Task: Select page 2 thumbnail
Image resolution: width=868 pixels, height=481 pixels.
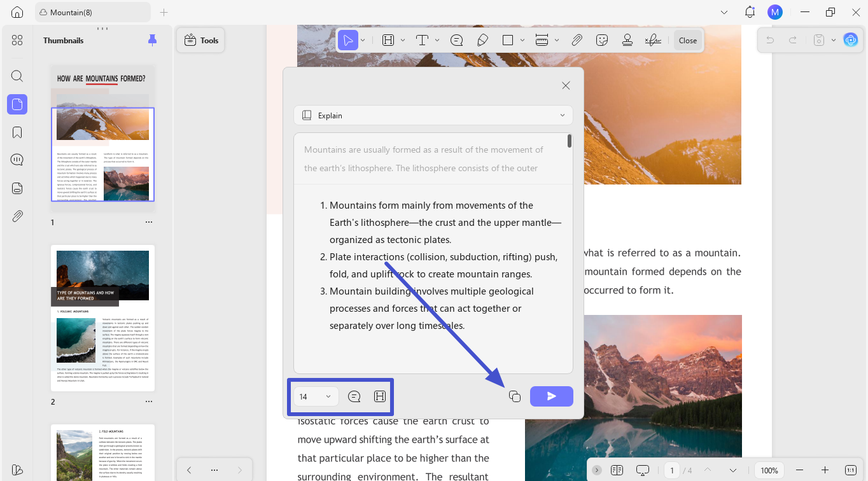Action: tap(102, 318)
